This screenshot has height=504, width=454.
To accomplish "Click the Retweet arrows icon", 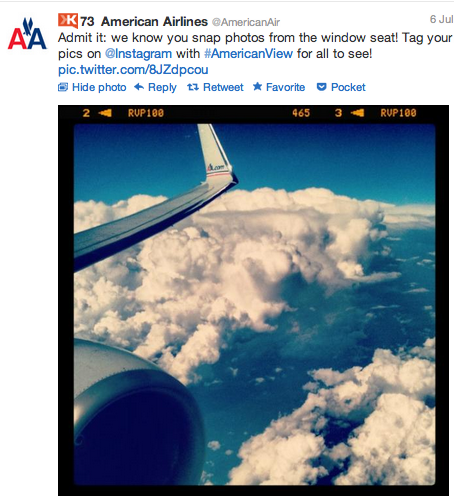I will tap(193, 87).
